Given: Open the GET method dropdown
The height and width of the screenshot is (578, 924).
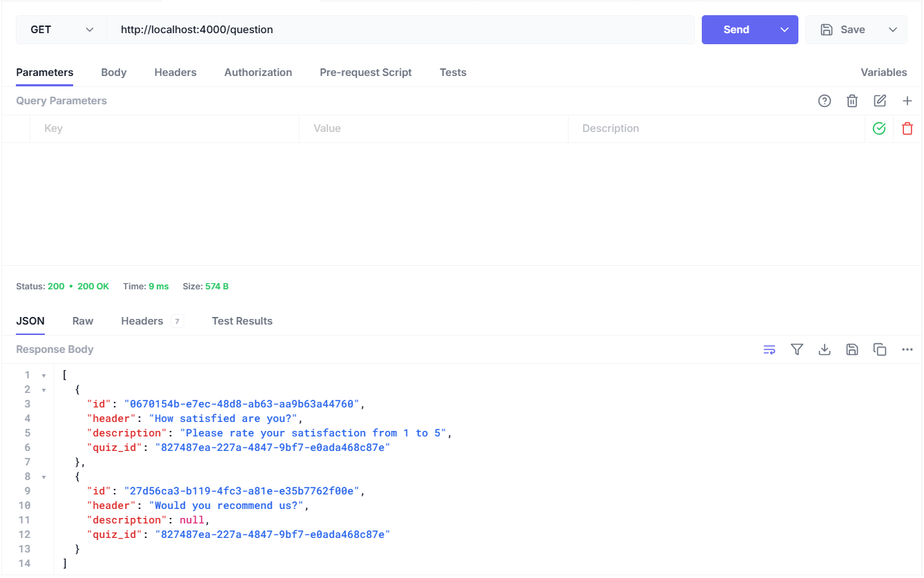Looking at the screenshot, I should (61, 30).
